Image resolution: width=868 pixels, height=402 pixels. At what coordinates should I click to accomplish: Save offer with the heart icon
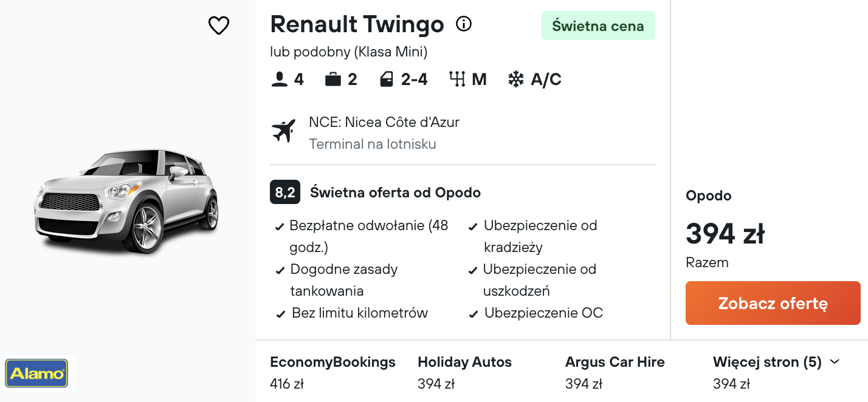(x=219, y=26)
